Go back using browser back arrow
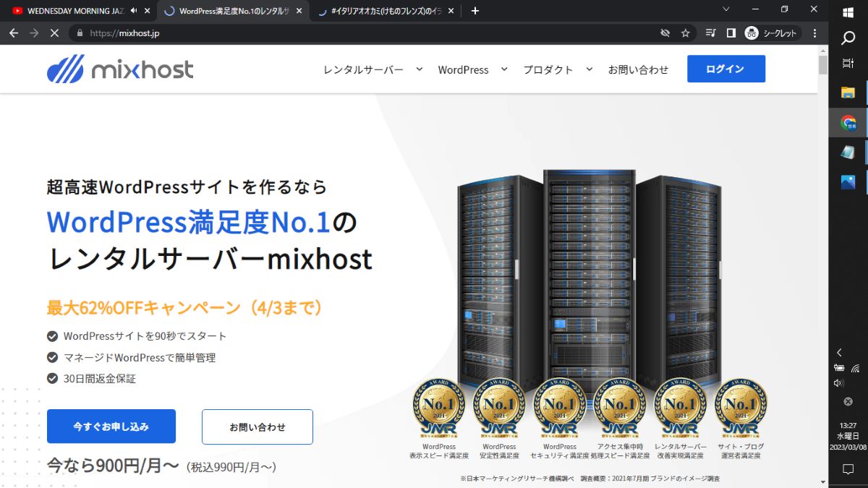 point(14,33)
